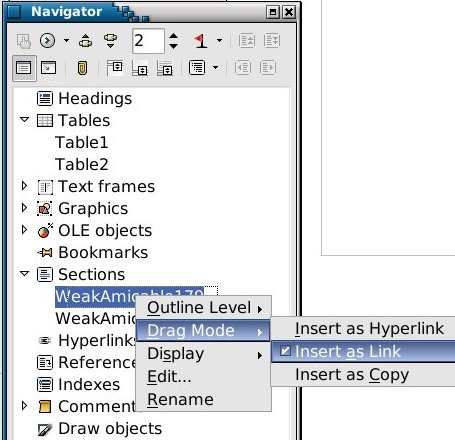Expand the Comments category
The image size is (455, 440).
24,406
